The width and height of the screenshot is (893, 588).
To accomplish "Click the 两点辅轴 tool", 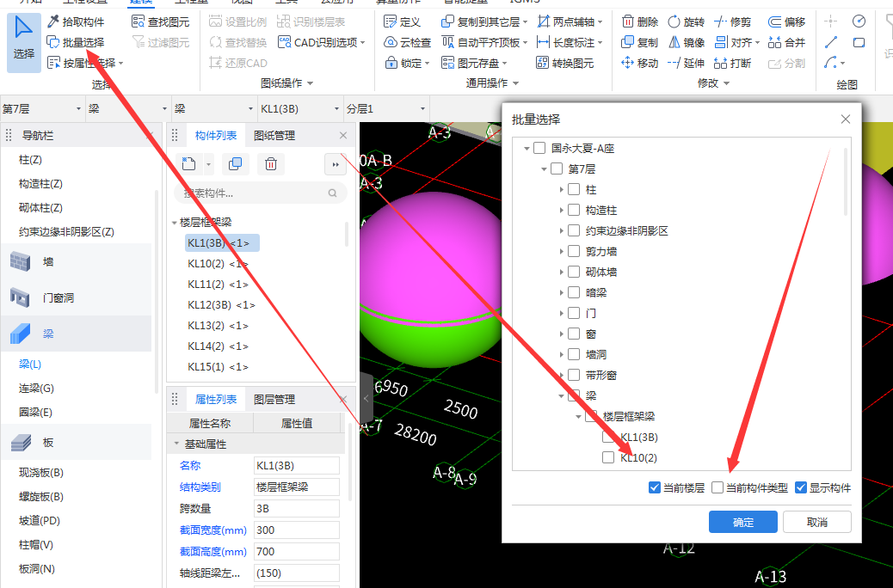I will point(570,21).
